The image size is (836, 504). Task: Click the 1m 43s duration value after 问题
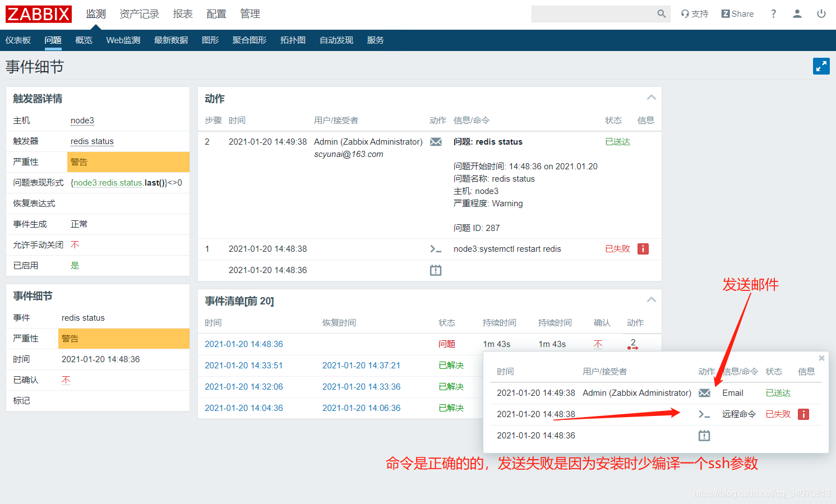click(x=497, y=344)
